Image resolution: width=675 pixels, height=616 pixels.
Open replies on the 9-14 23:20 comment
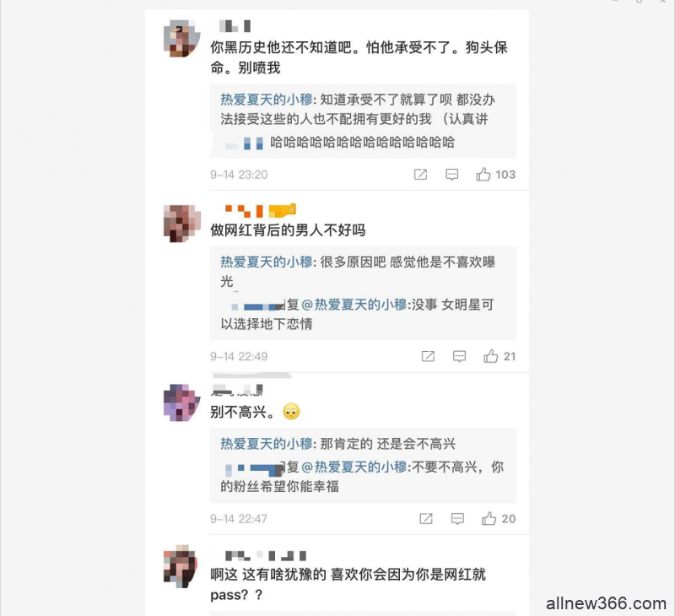(451, 175)
